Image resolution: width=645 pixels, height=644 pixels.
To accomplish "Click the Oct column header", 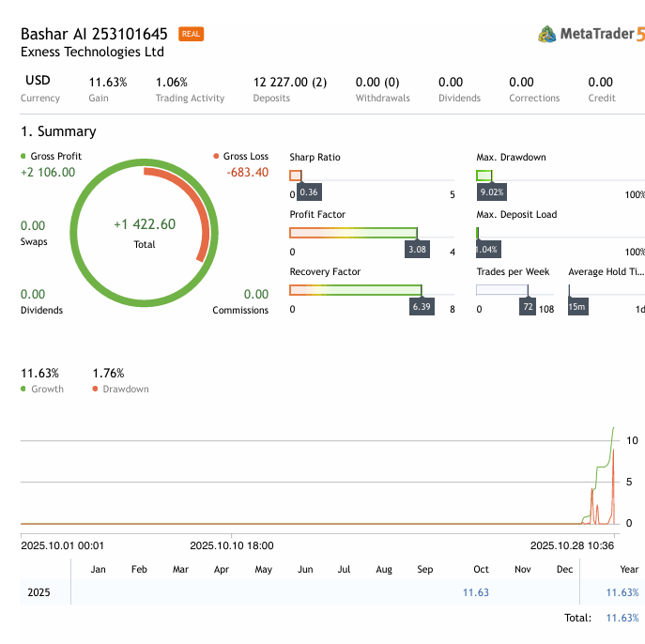I will coord(481,569).
